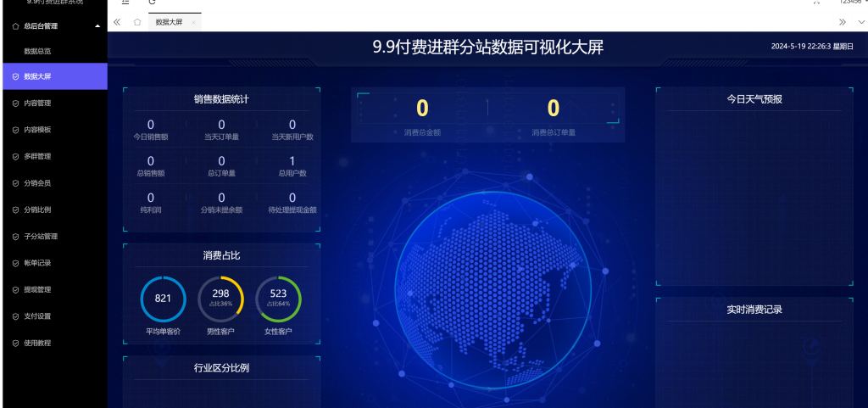
Task: Click the 销售数据统计 panel heading
Action: (221, 99)
